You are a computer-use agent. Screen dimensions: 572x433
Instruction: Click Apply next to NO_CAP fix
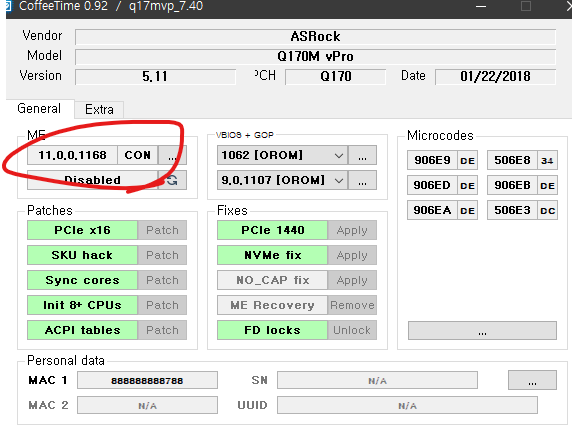352,280
